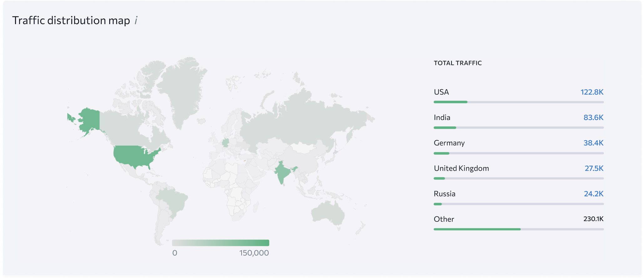The height and width of the screenshot is (280, 644).
Task: Select Germany on the world map
Action: coord(225,143)
